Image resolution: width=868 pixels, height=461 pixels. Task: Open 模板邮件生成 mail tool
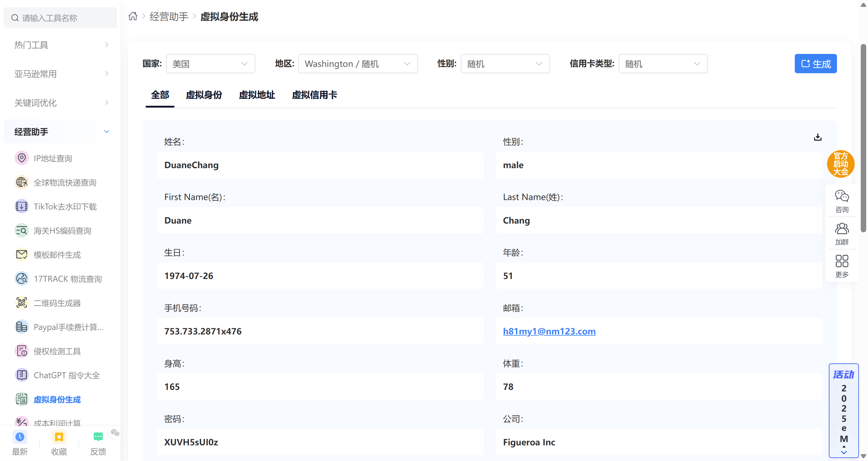[x=57, y=255]
